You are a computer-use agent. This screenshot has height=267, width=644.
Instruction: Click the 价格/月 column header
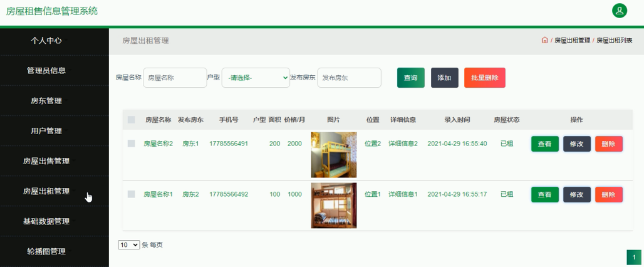[x=294, y=120]
